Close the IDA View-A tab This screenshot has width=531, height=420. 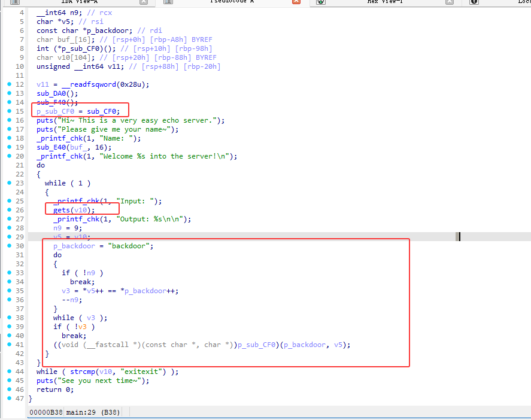pos(143,2)
